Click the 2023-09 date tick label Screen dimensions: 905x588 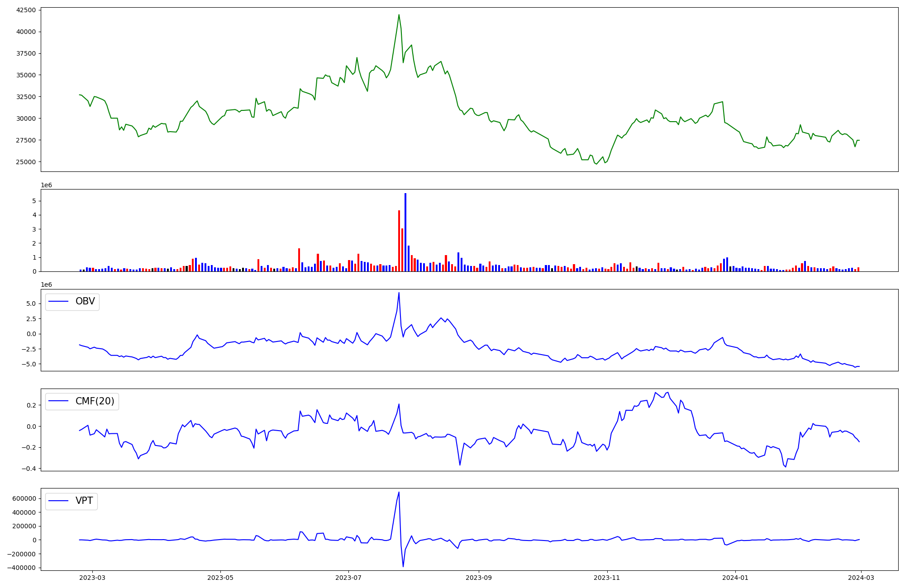[x=479, y=578]
